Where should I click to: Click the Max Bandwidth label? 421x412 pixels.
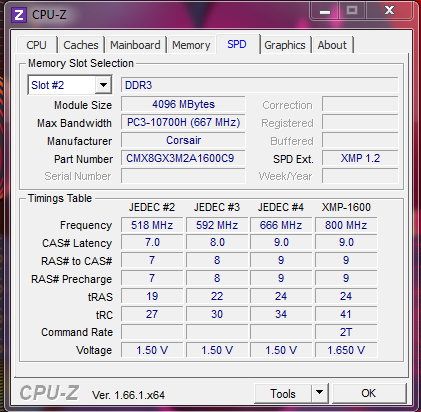74,123
